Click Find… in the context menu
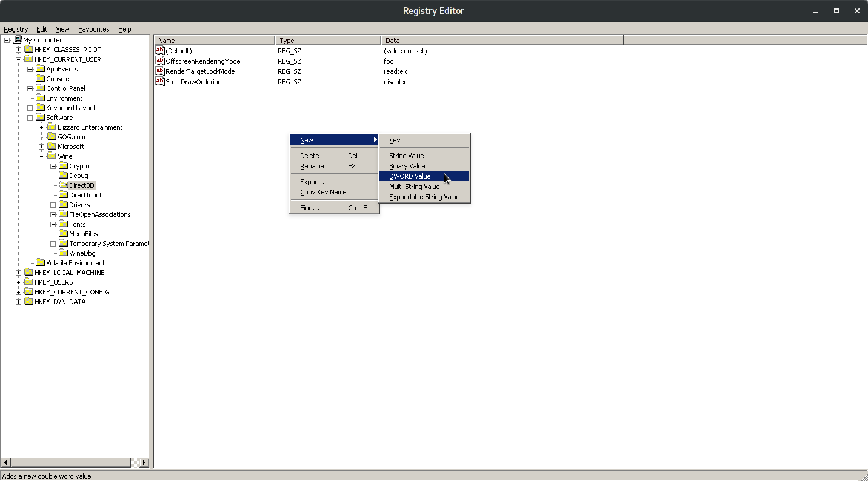The image size is (868, 481). [334, 208]
